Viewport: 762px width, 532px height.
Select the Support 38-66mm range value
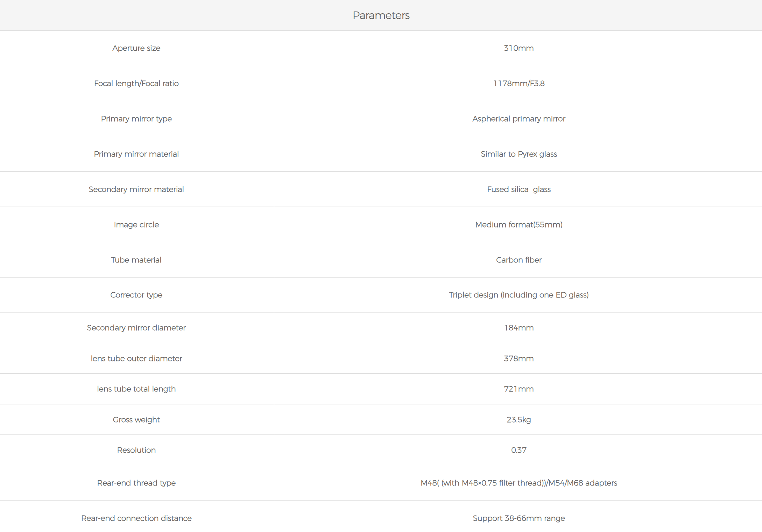(518, 518)
